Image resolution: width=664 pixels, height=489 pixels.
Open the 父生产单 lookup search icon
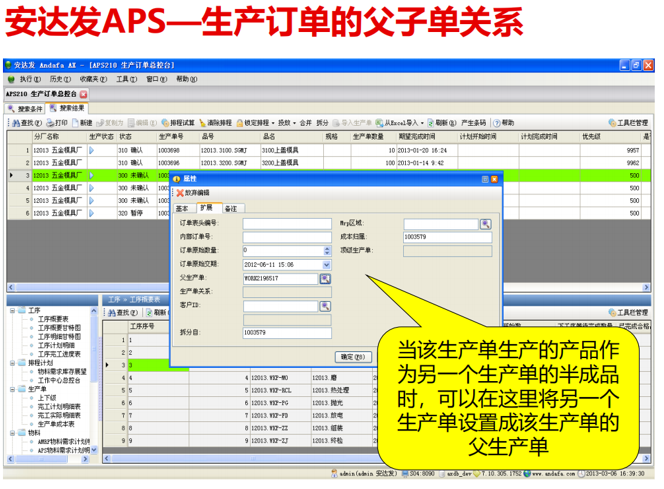point(325,279)
